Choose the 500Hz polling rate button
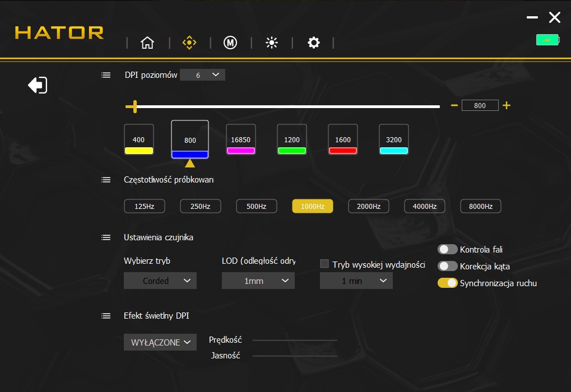571x392 pixels. [x=256, y=206]
